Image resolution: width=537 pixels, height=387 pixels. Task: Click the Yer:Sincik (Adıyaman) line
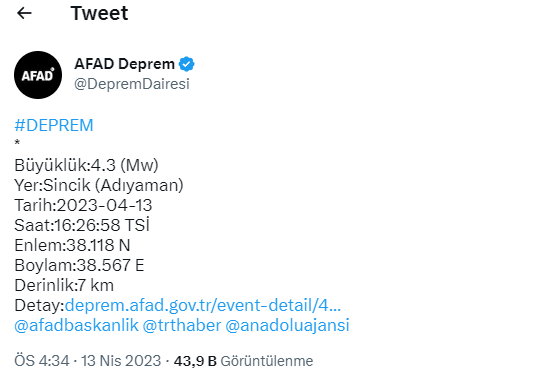pos(99,185)
